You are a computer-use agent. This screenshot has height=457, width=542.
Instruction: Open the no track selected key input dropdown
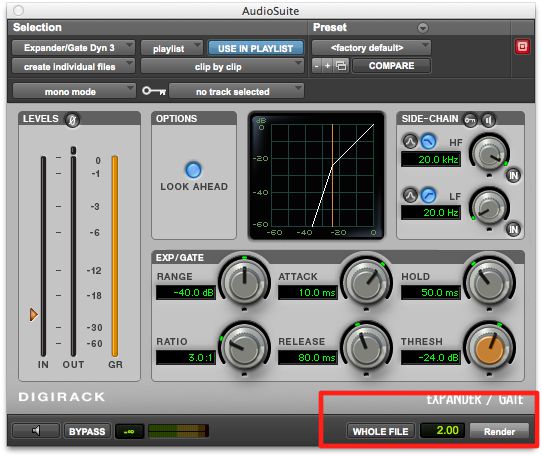[x=236, y=91]
